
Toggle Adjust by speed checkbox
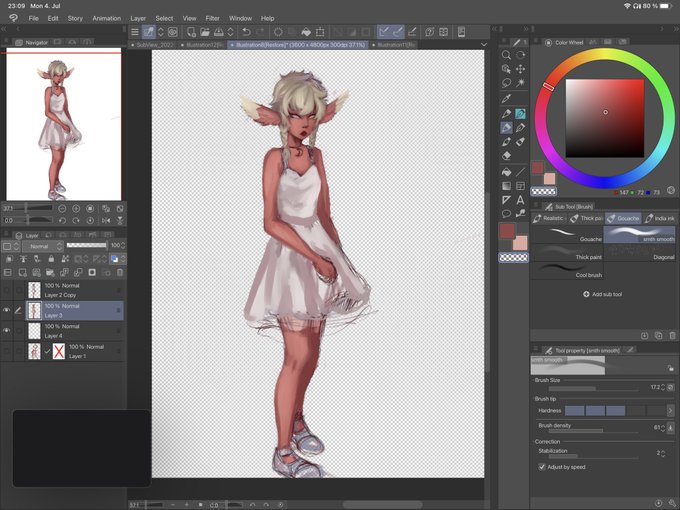[542, 466]
